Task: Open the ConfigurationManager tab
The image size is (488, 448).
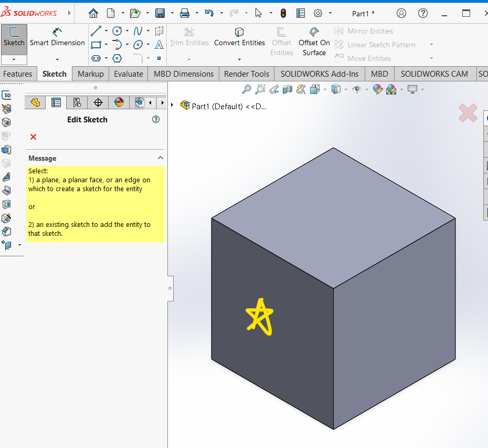Action: click(77, 102)
